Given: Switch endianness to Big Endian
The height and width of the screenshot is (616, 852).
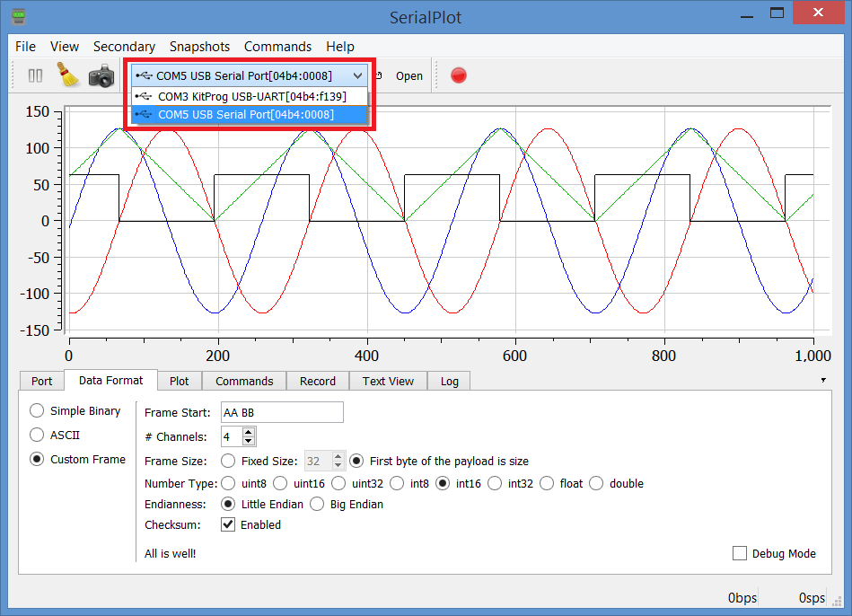Looking at the screenshot, I should pos(319,504).
